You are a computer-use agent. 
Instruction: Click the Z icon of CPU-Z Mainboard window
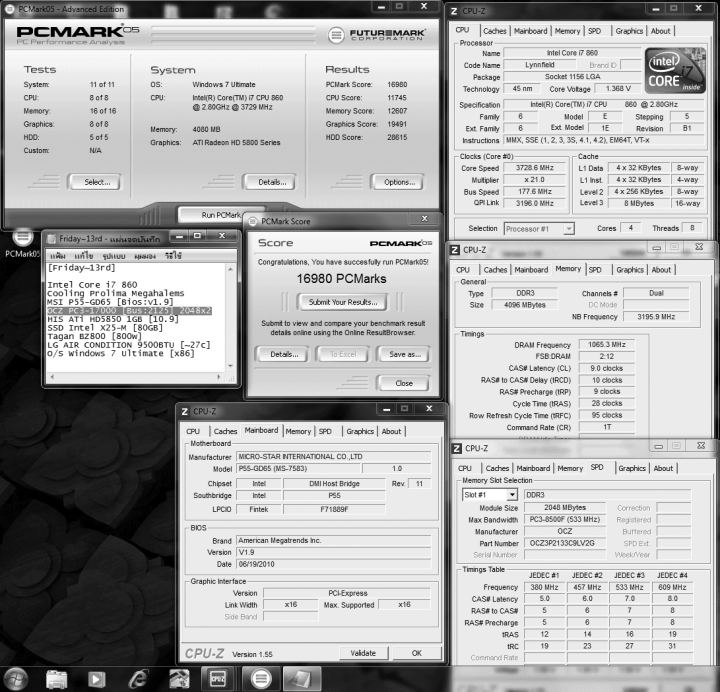pyautogui.click(x=185, y=411)
